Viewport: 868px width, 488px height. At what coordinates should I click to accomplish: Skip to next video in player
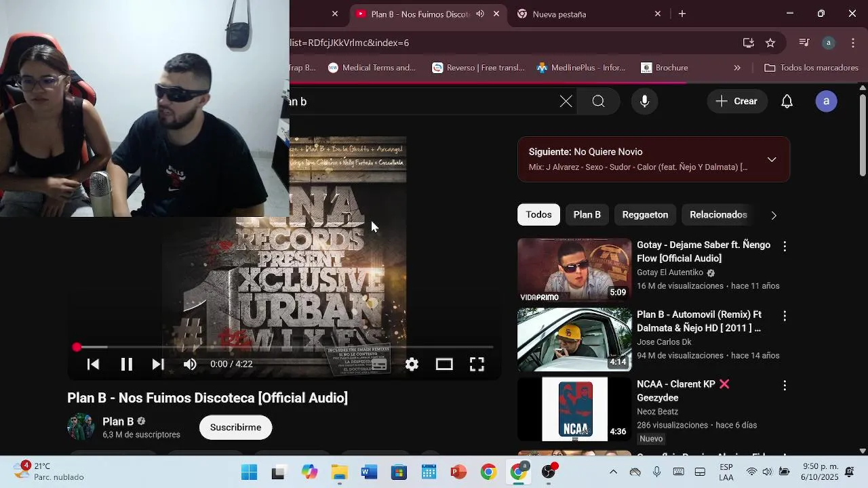[158, 364]
